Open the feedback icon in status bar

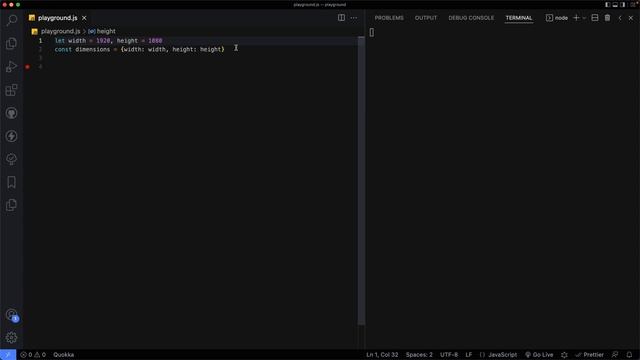(x=615, y=355)
